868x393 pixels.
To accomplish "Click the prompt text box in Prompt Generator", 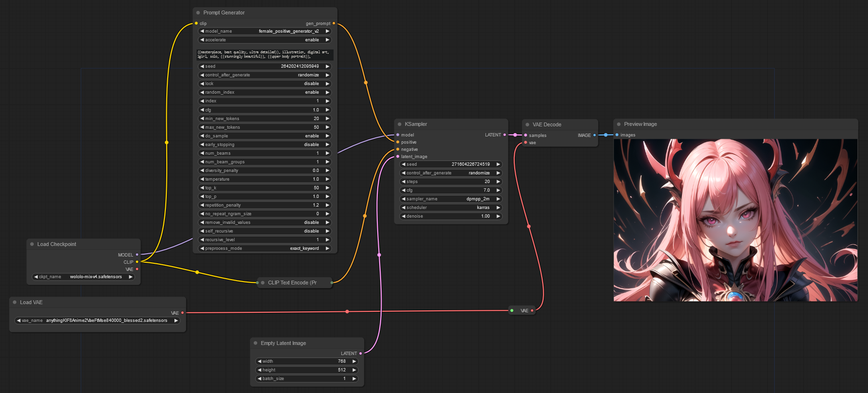I will click(265, 54).
